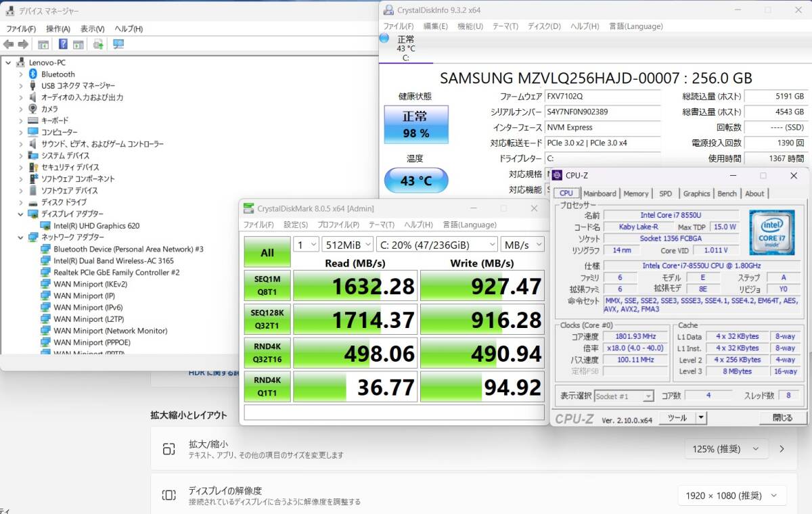The image size is (812, 514).
Task: Open the ディスク(D) menu in CrystalDiskInfo
Action: [x=544, y=26]
